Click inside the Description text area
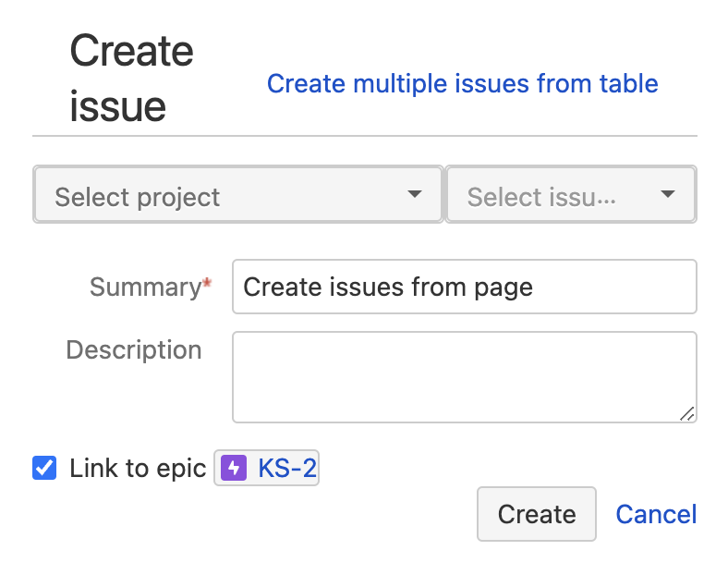The height and width of the screenshot is (575, 728). click(462, 376)
